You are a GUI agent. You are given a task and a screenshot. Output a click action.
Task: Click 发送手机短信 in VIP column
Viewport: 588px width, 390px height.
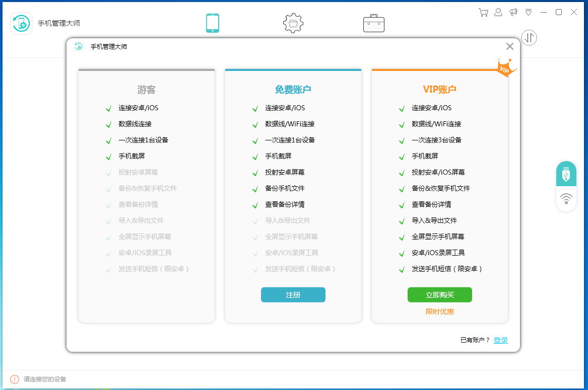pos(447,269)
